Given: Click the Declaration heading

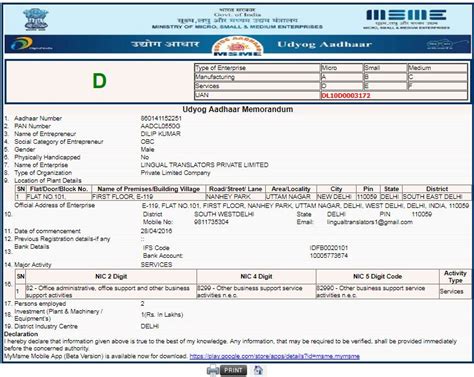Looking at the screenshot, I should [21, 334].
